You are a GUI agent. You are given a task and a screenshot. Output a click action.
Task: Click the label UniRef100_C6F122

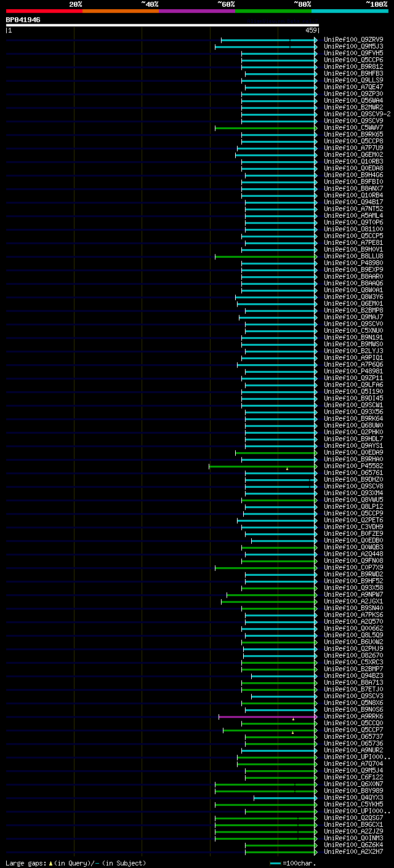[353, 777]
